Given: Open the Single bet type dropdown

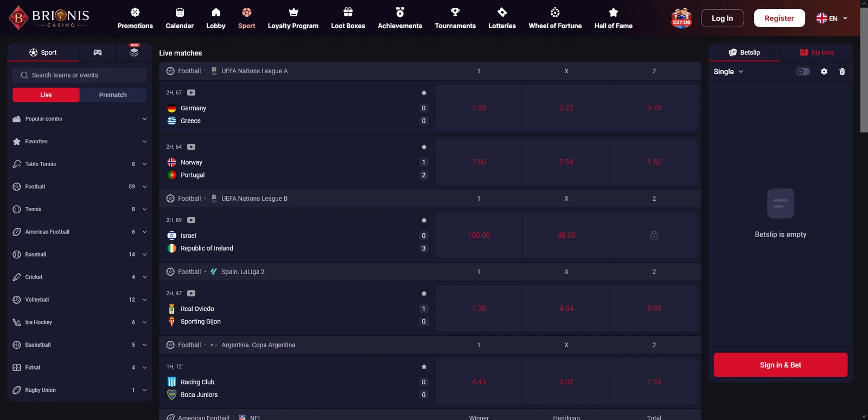Looking at the screenshot, I should (x=729, y=72).
